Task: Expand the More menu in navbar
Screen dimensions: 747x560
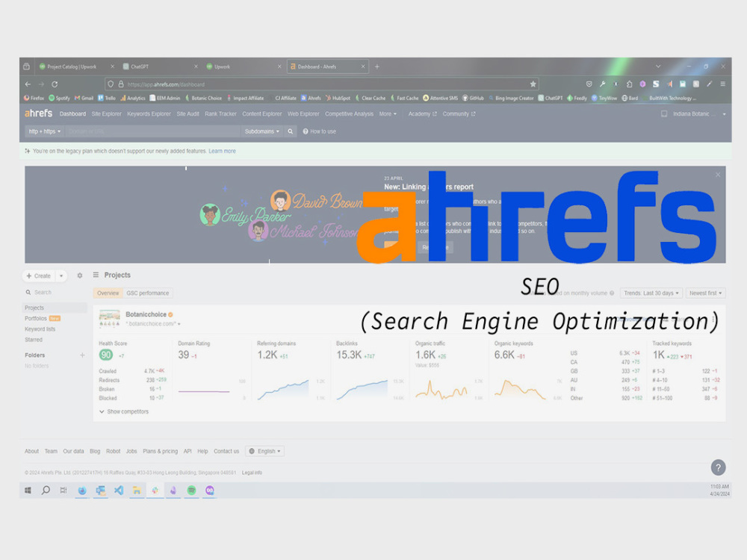Action: [x=387, y=113]
